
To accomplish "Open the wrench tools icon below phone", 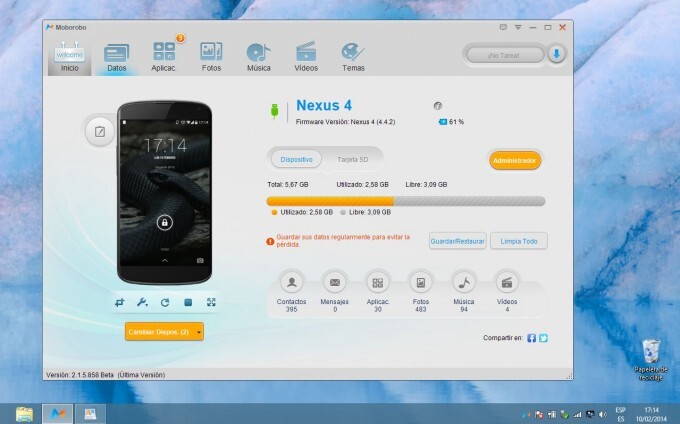I will click(141, 302).
